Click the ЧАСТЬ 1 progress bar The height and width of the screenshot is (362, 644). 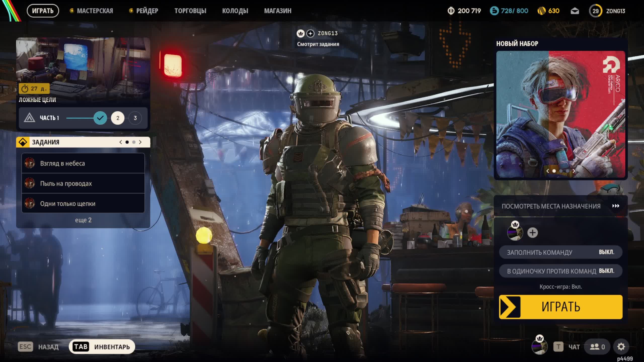point(83,118)
